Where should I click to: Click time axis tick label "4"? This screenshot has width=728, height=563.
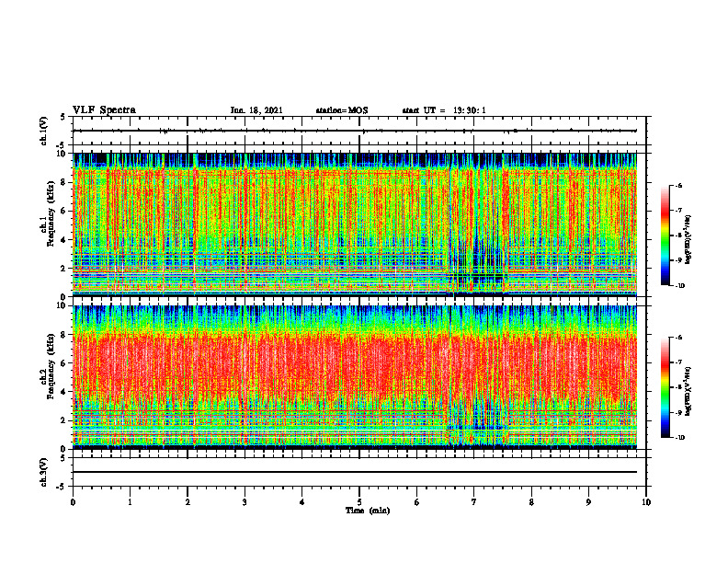302,502
